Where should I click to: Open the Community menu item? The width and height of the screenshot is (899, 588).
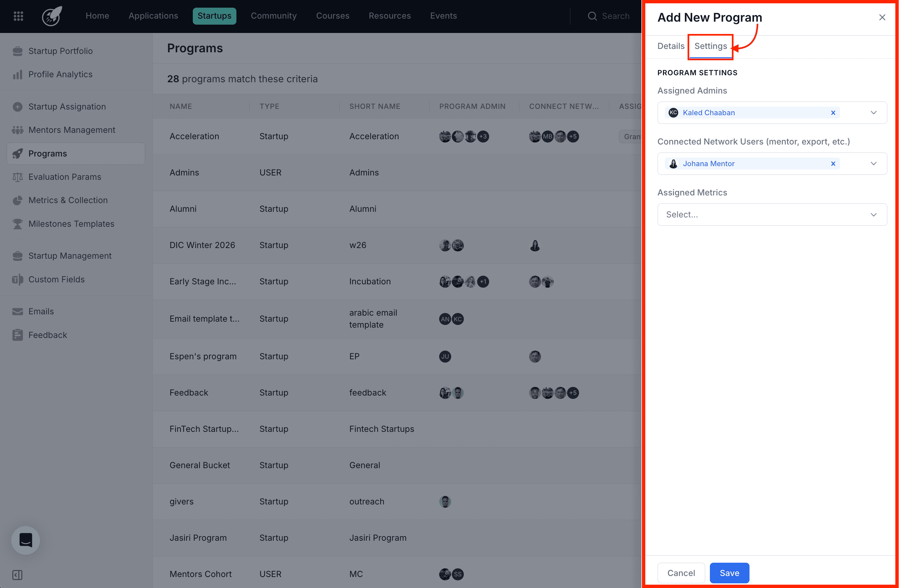point(273,16)
